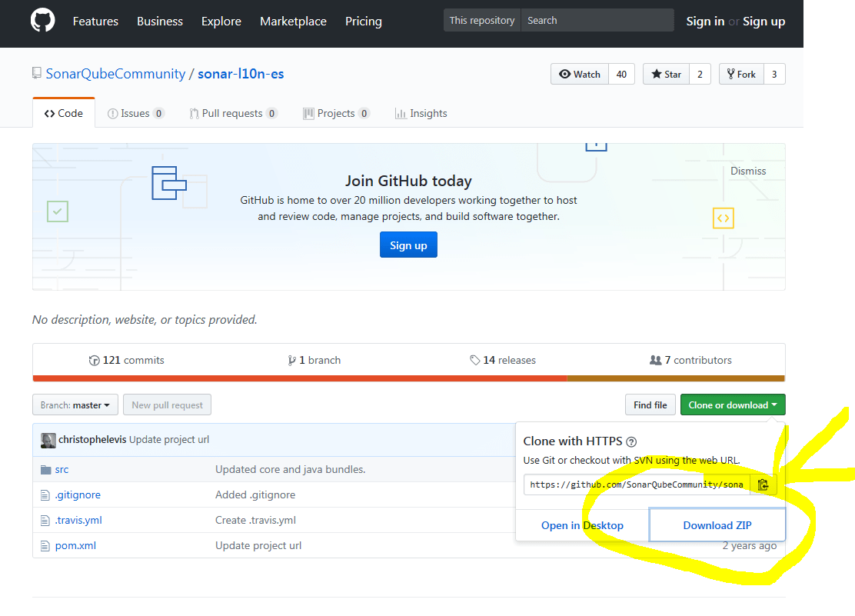Image resolution: width=855 pixels, height=616 pixels.
Task: Copy the clone URL with the clipboard icon
Action: point(764,484)
